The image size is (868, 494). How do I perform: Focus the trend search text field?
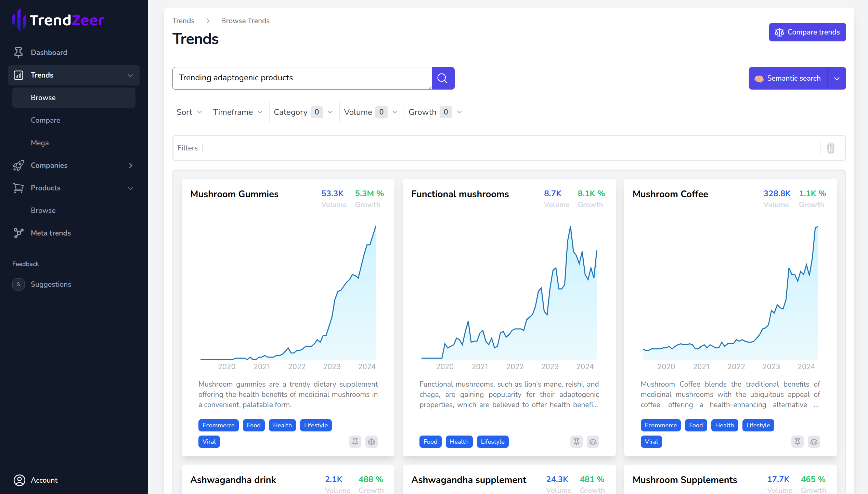[x=302, y=78]
